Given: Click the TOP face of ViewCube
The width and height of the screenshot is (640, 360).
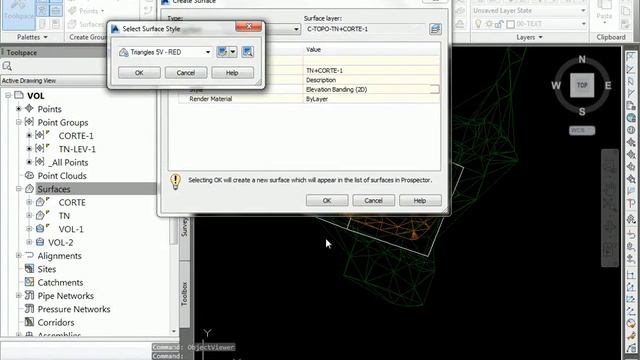Looking at the screenshot, I should [582, 85].
